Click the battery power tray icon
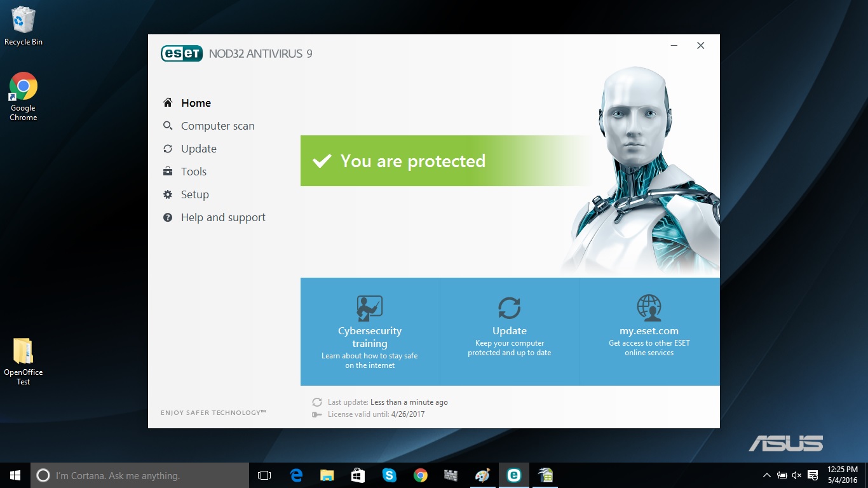868x488 pixels. click(782, 475)
